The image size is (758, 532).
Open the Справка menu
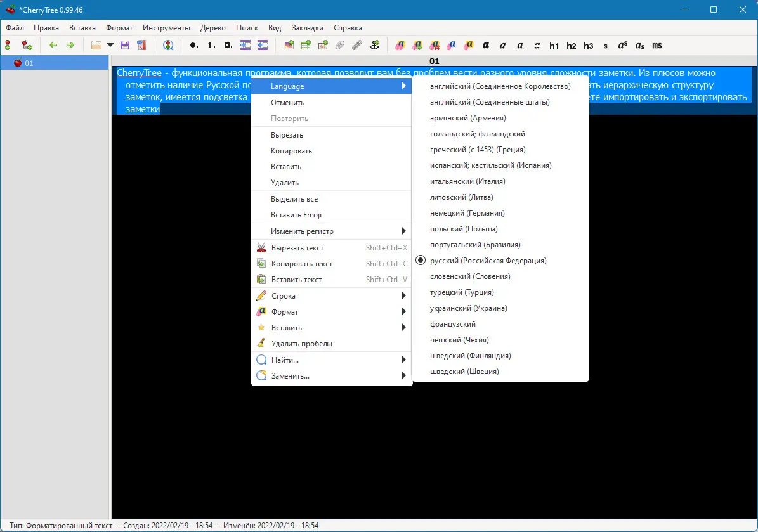(x=348, y=27)
